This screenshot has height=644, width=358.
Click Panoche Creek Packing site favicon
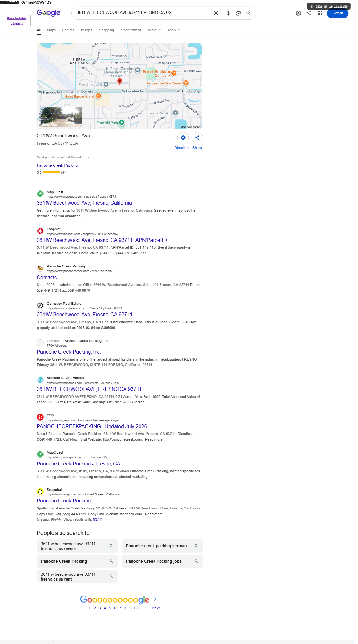coord(40,268)
